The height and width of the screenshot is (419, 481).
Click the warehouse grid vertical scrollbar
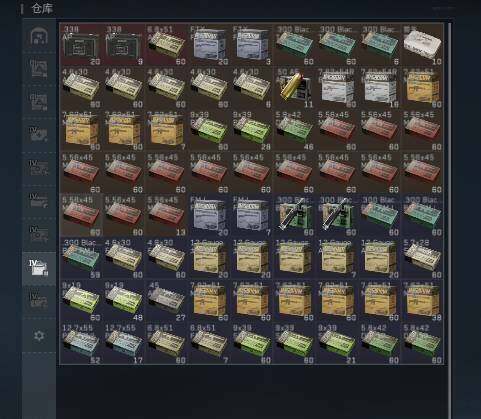[450, 220]
